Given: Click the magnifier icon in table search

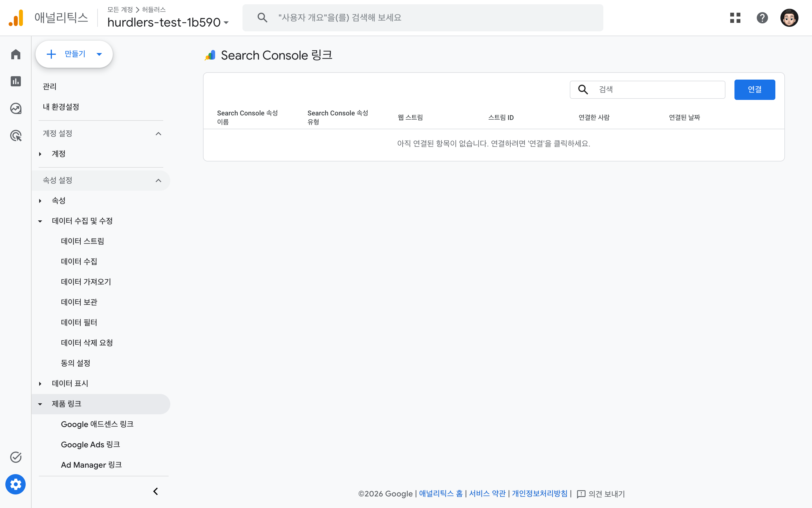Looking at the screenshot, I should tap(583, 89).
